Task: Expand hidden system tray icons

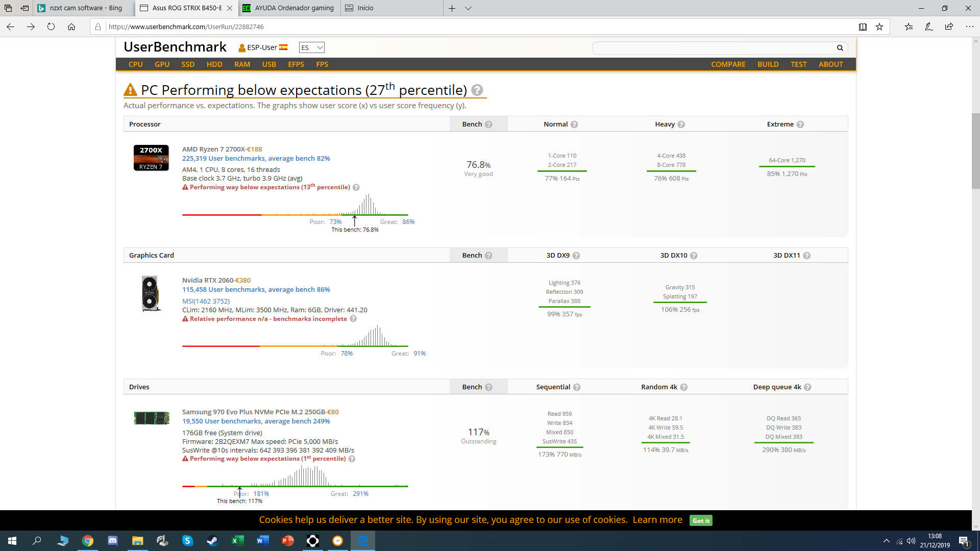Action: point(886,541)
